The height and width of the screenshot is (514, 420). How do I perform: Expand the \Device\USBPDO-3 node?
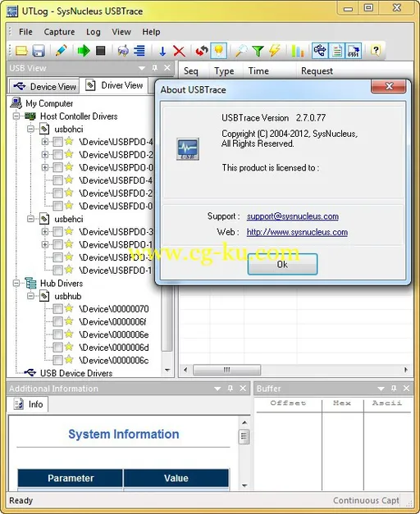coord(45,232)
